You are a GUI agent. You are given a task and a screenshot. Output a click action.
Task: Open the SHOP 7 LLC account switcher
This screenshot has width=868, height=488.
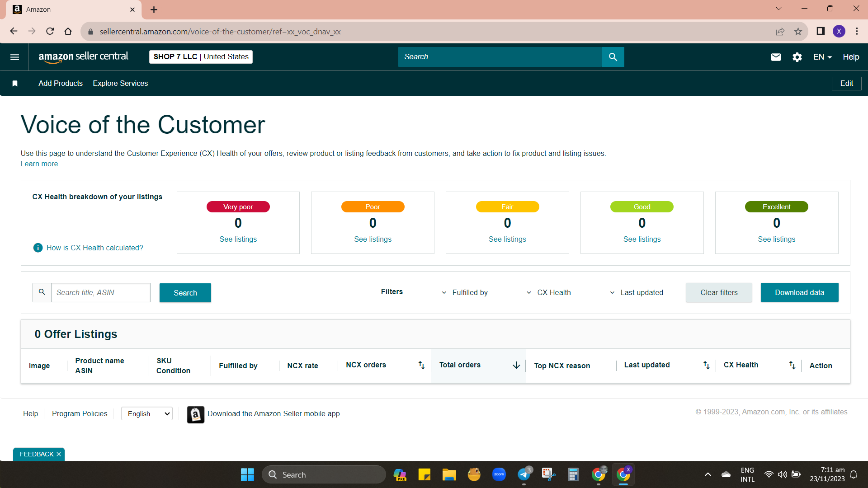click(201, 57)
